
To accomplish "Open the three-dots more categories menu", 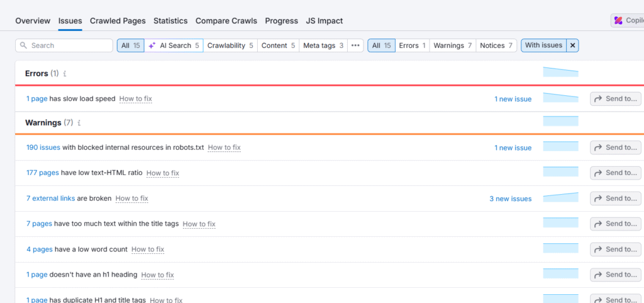I will point(355,45).
